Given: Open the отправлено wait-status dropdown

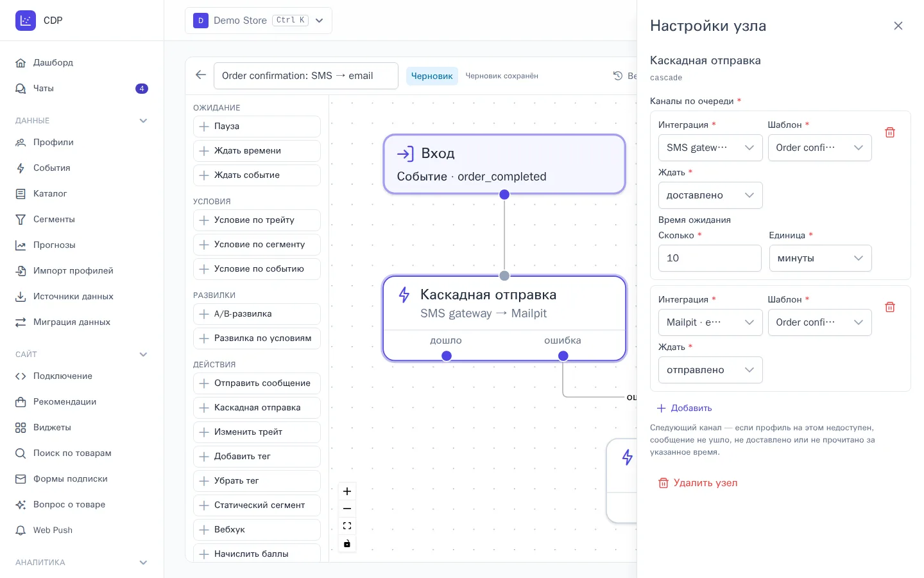Looking at the screenshot, I should 710,370.
